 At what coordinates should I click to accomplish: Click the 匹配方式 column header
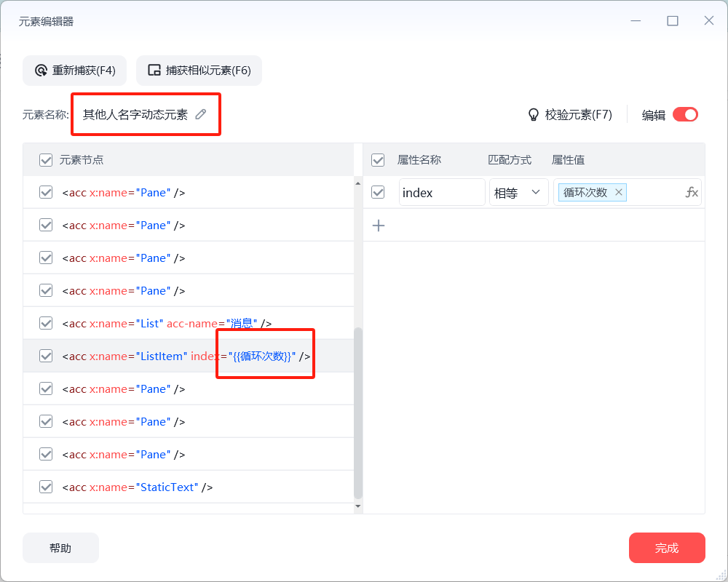[x=510, y=160]
